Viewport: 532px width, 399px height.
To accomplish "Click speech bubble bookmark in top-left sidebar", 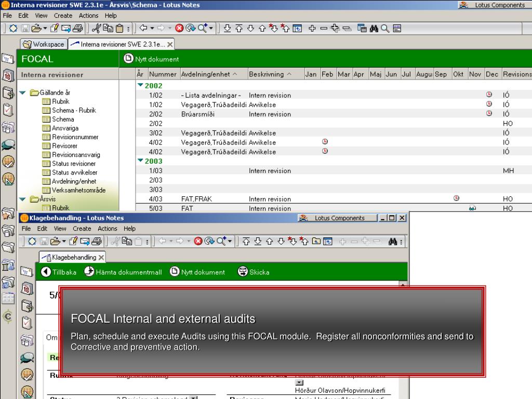I will click(x=8, y=145).
